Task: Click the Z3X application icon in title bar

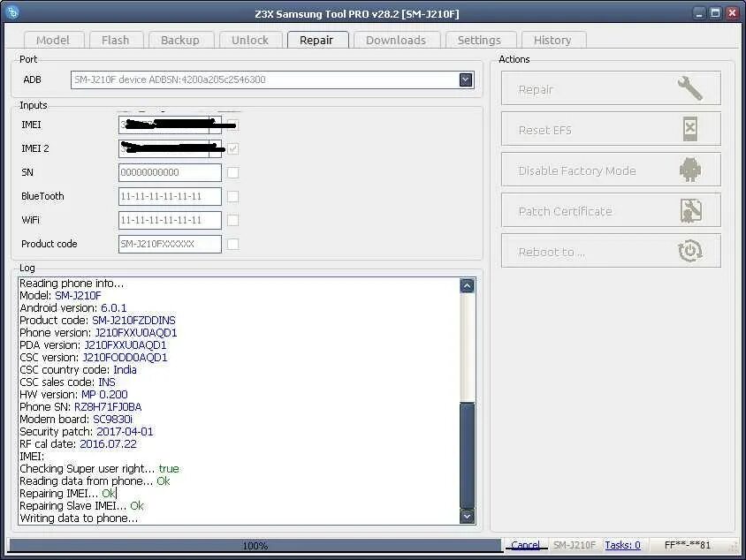Action: (13, 12)
